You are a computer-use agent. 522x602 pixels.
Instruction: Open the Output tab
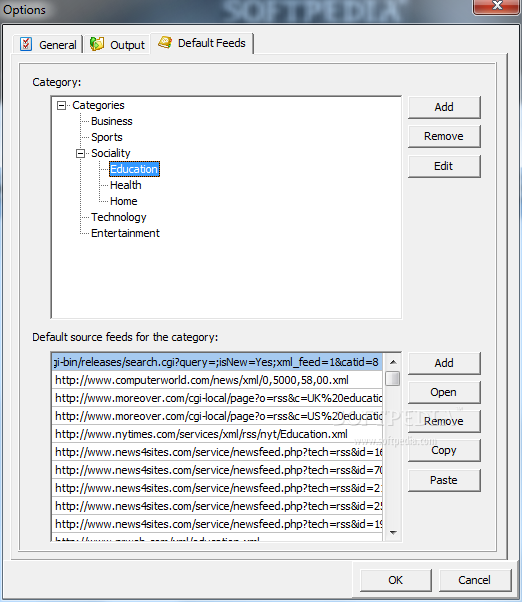click(117, 45)
